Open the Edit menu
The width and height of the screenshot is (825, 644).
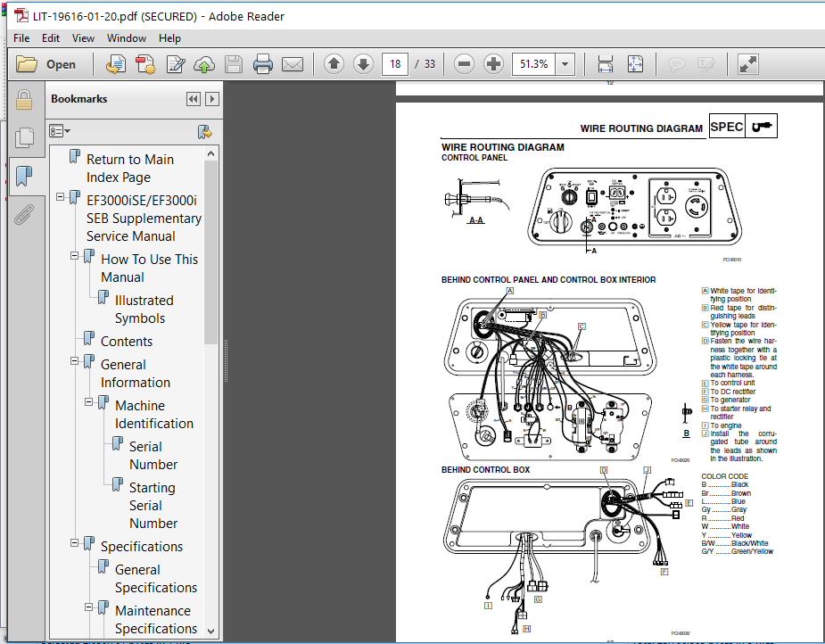tap(51, 38)
